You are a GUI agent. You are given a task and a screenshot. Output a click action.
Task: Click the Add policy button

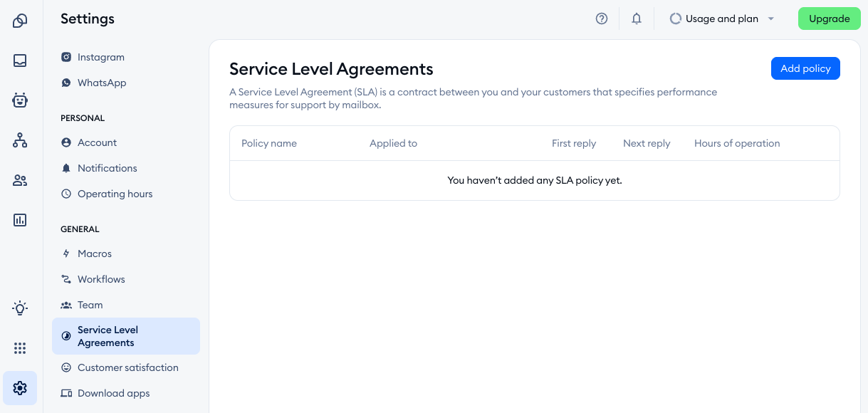click(805, 68)
